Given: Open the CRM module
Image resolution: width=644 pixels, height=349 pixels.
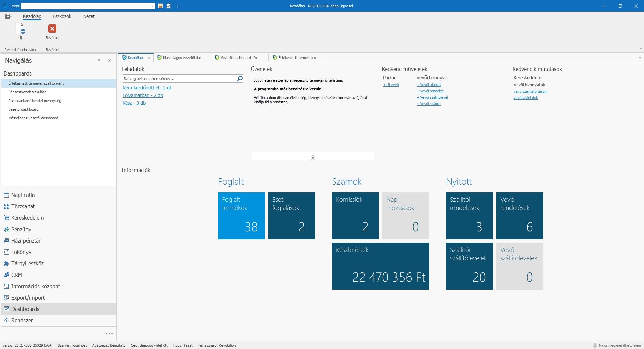Looking at the screenshot, I should point(16,275).
